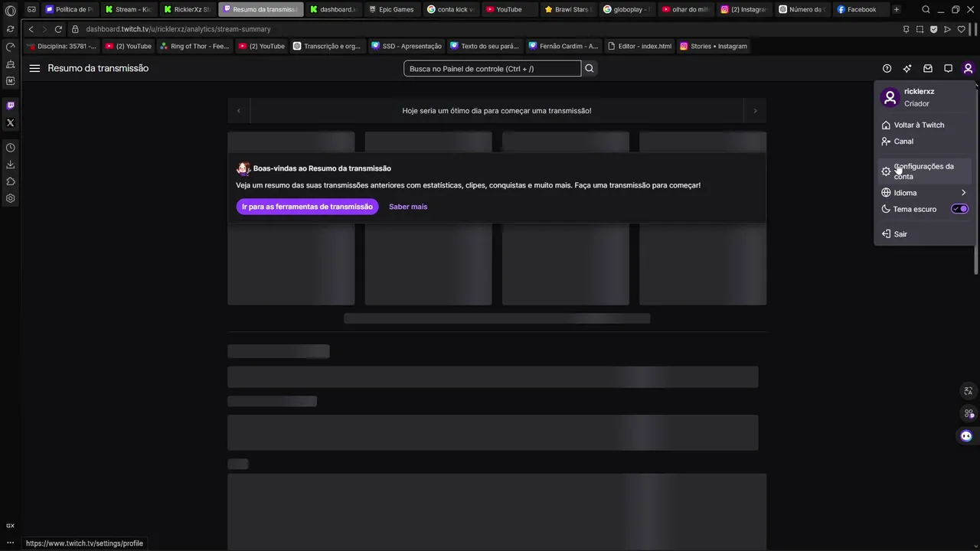
Task: Open the whispers chat bubble icon
Action: (x=948, y=68)
